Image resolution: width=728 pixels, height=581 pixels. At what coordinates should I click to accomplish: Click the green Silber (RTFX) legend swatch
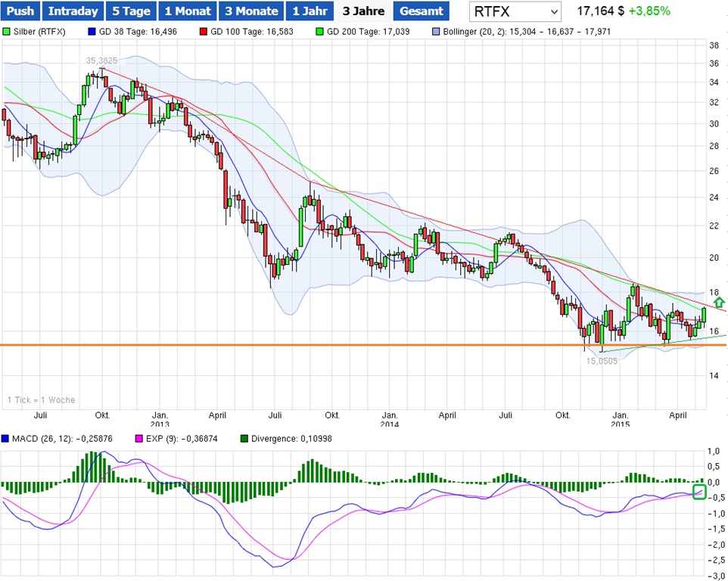point(6,32)
